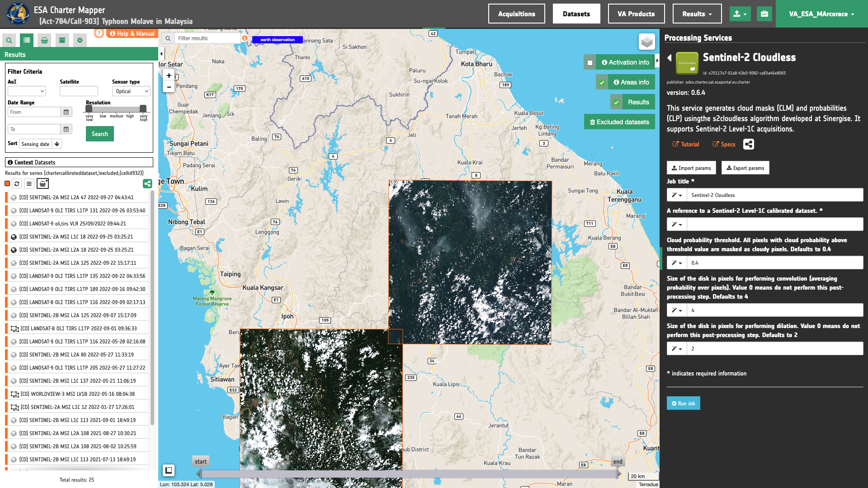The image size is (868, 488).
Task: Click the briefcase icon in top bar
Action: pos(764,14)
